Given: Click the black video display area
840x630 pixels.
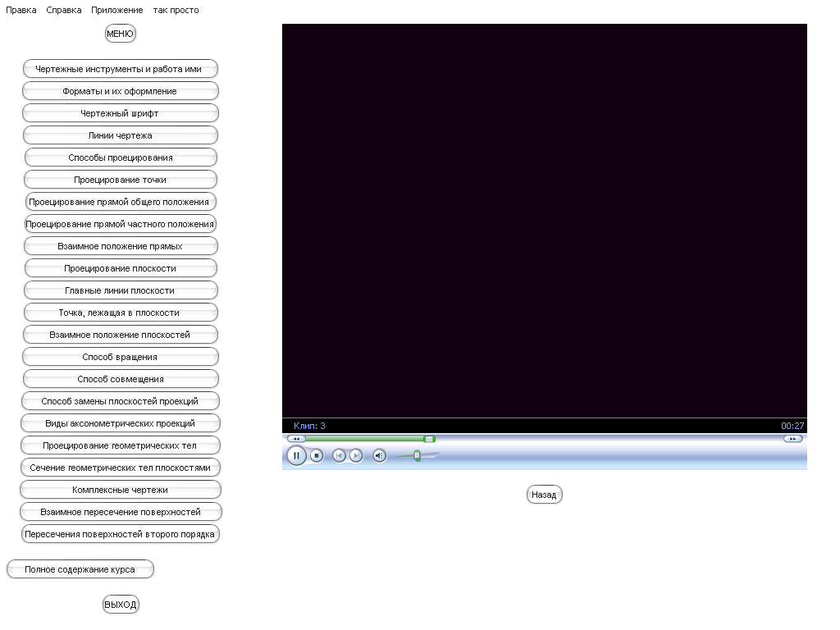Looking at the screenshot, I should (545, 220).
